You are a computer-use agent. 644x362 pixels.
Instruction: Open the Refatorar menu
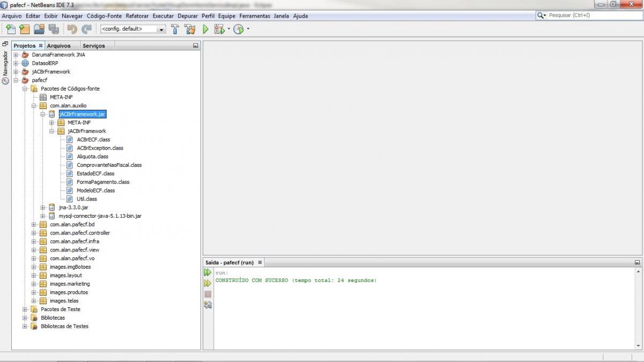pyautogui.click(x=137, y=16)
